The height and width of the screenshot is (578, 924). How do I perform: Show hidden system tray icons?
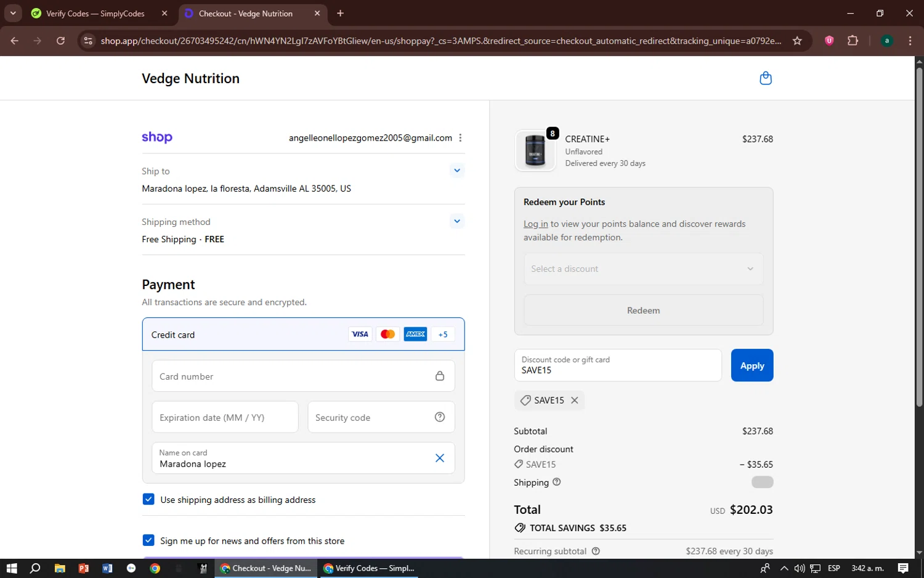[784, 568]
